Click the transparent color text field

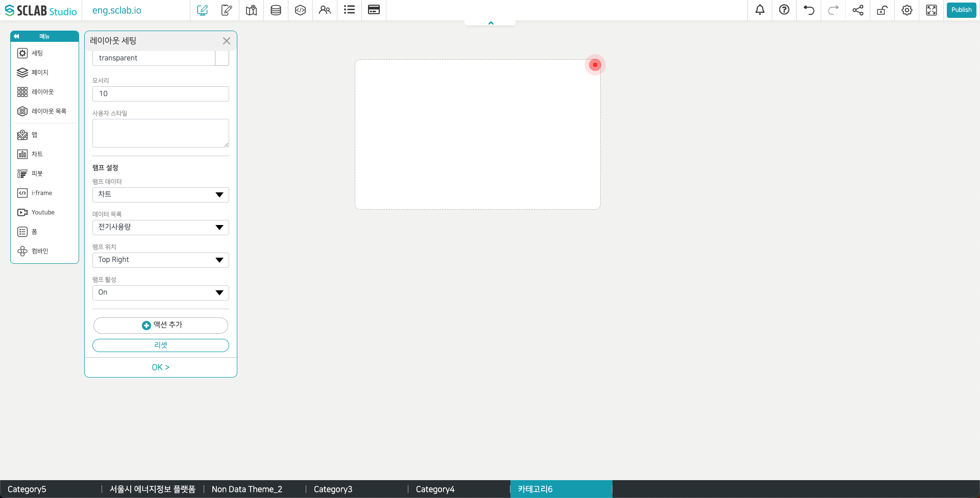point(154,58)
